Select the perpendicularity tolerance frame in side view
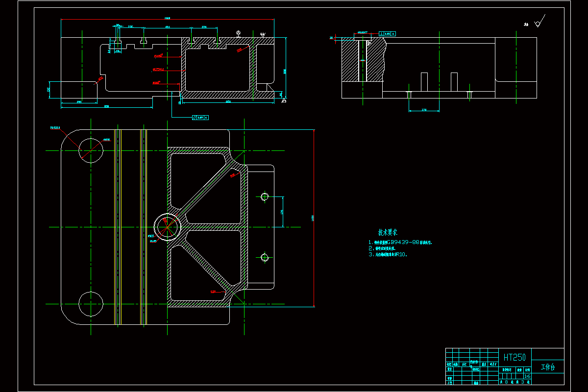The height and width of the screenshot is (392, 588). 388,34
